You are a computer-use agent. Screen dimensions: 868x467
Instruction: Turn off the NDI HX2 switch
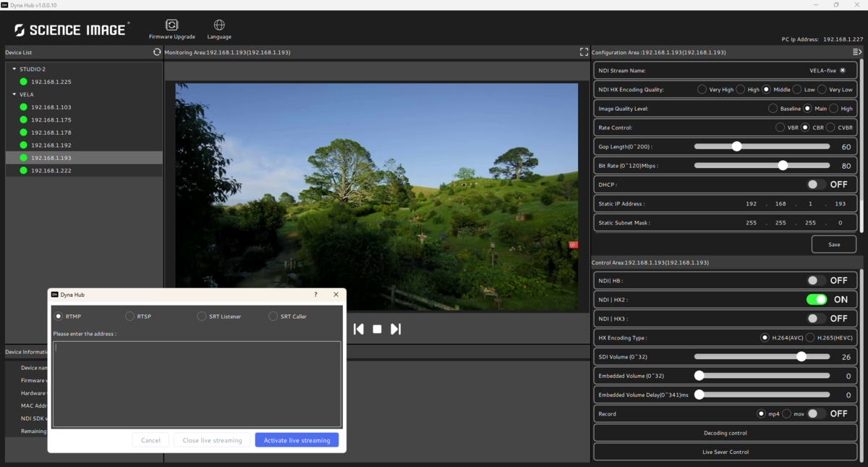click(x=817, y=299)
